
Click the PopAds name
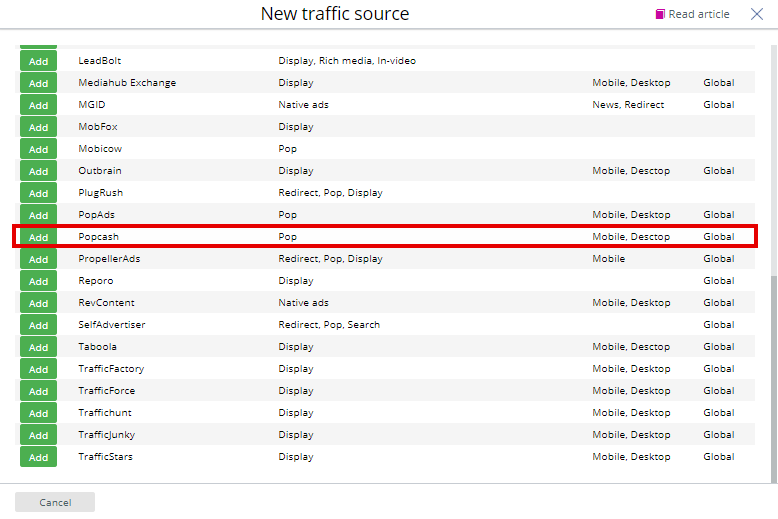click(96, 214)
